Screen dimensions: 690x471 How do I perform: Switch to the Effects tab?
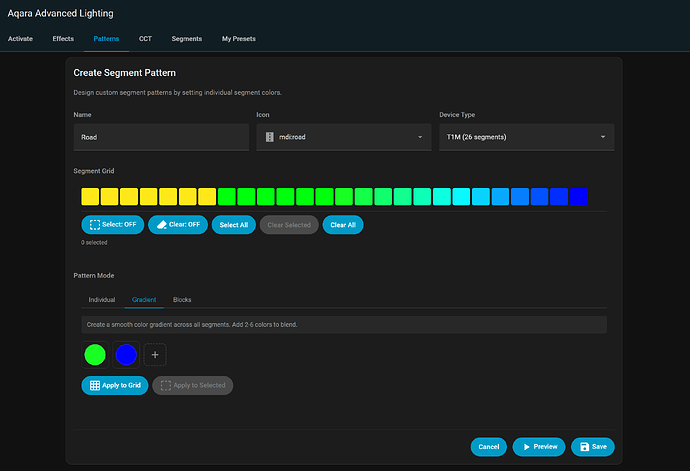[x=63, y=39]
